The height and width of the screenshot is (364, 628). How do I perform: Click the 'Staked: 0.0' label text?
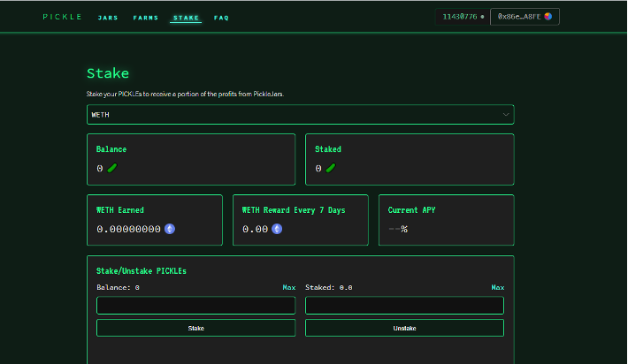pyautogui.click(x=328, y=288)
